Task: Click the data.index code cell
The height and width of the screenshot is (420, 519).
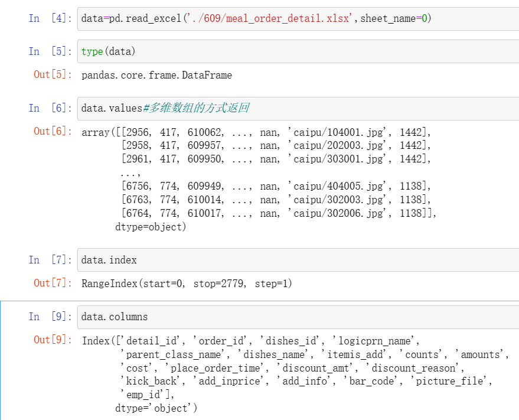Action: 298,260
